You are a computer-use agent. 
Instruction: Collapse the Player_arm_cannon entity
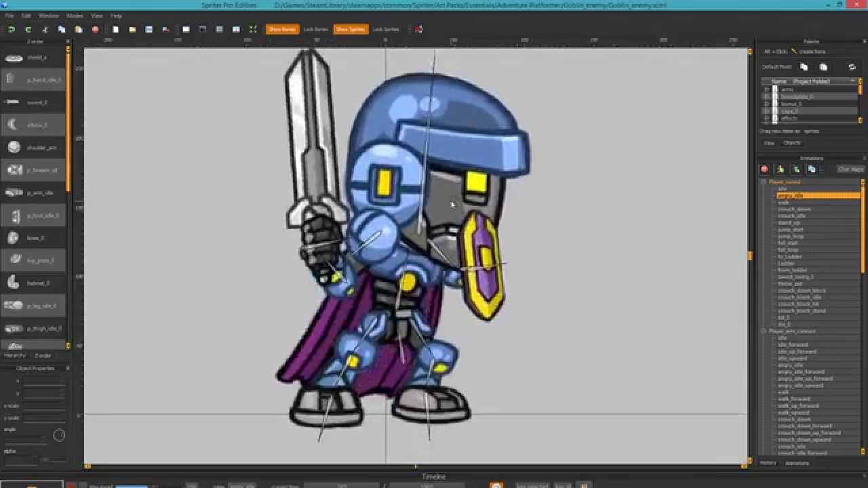click(764, 331)
